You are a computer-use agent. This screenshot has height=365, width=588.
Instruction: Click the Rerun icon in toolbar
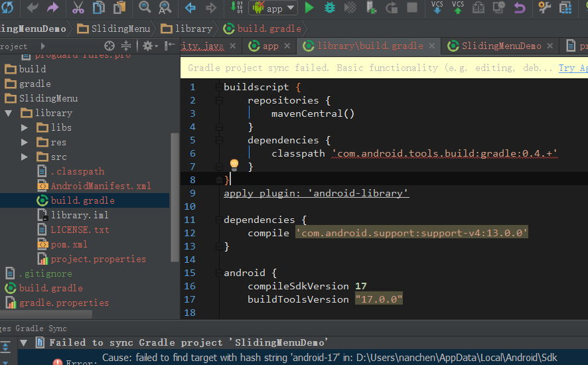tap(392, 7)
